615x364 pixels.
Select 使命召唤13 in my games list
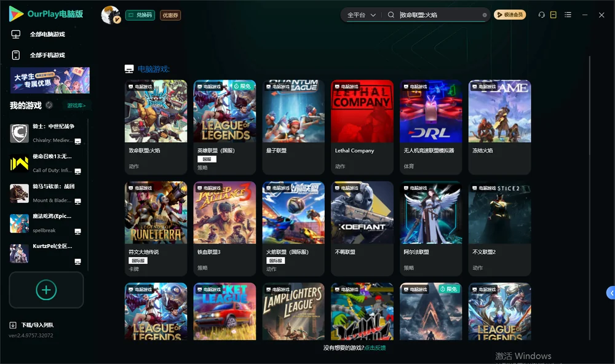(x=46, y=163)
